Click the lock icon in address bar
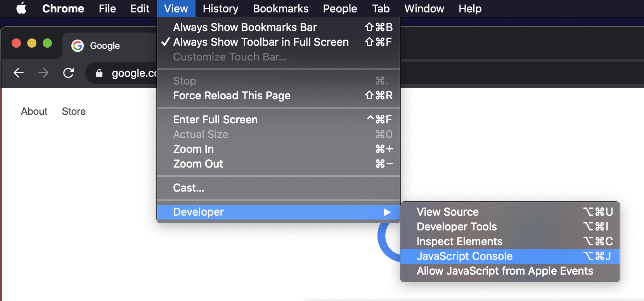Image resolution: width=644 pixels, height=301 pixels. tap(99, 73)
